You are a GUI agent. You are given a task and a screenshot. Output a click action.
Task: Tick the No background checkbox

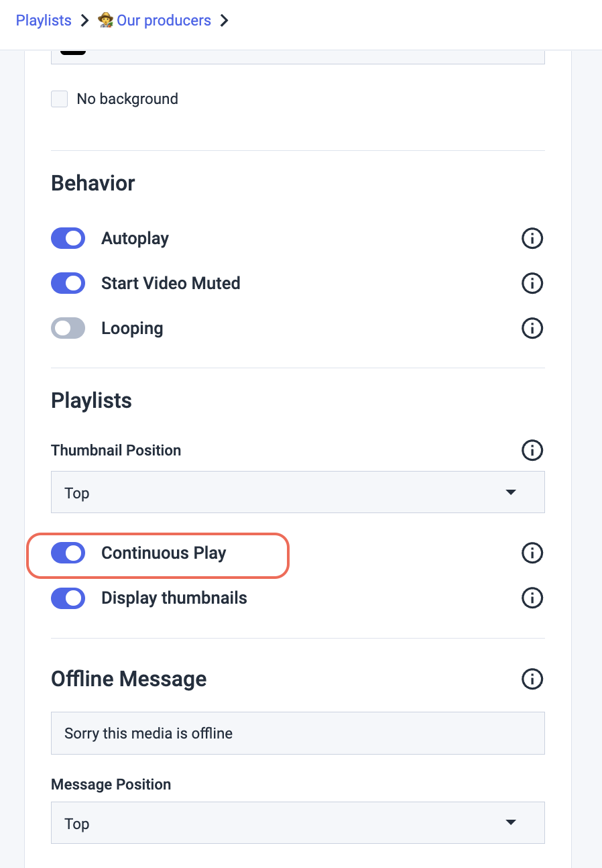[x=60, y=99]
